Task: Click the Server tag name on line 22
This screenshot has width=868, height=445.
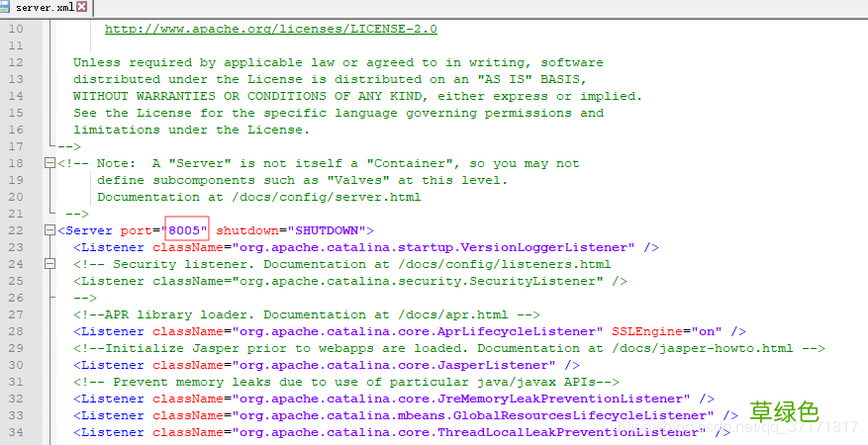Action: [88, 230]
